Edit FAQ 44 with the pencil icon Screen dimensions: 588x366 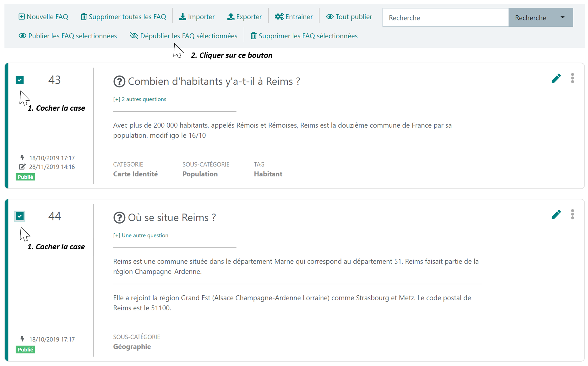click(556, 214)
